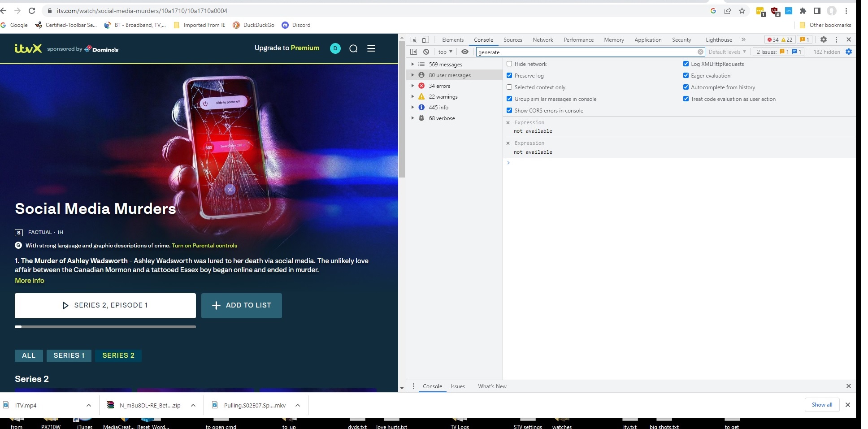Bookmark this page with the star icon
Image resolution: width=868 pixels, height=429 pixels.
pos(742,11)
